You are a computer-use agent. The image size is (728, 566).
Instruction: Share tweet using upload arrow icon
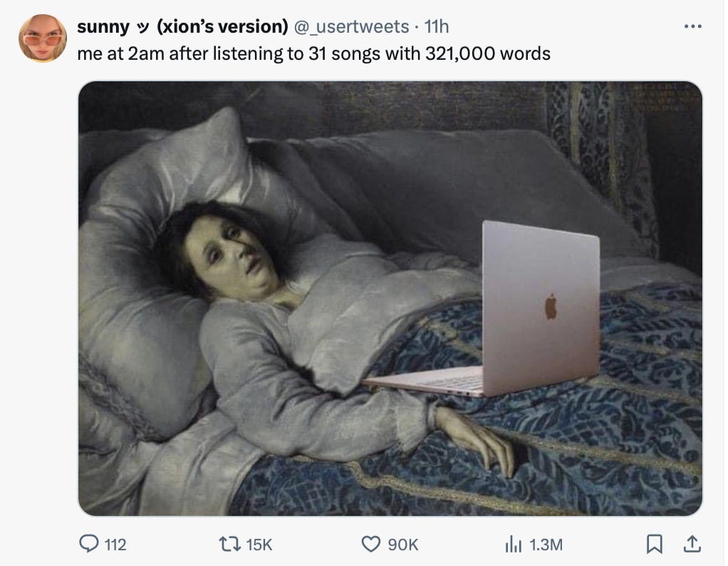tap(692, 544)
